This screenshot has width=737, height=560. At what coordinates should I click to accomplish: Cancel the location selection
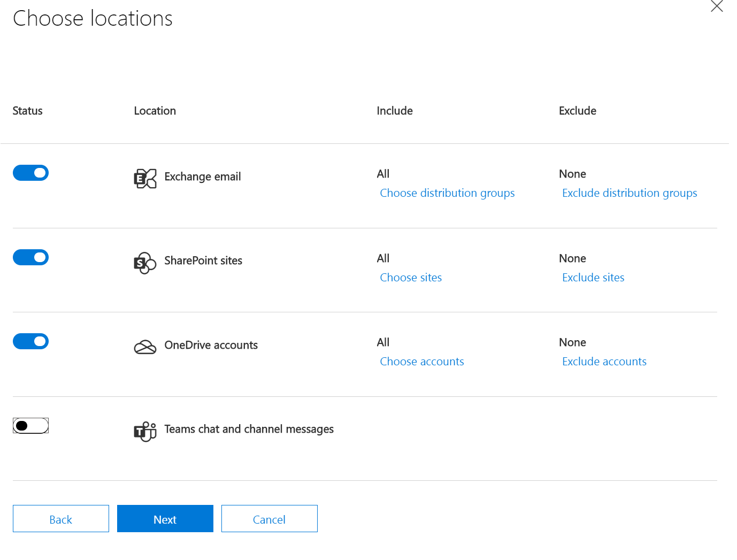click(x=269, y=518)
